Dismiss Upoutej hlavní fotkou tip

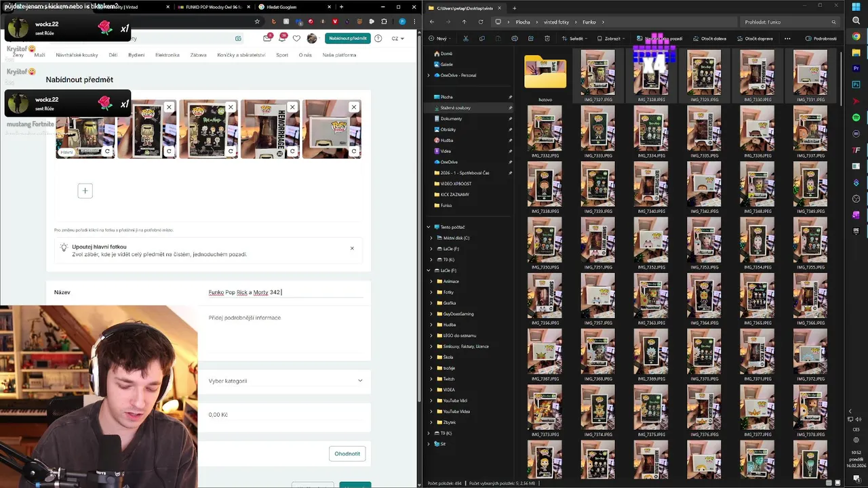coord(352,248)
